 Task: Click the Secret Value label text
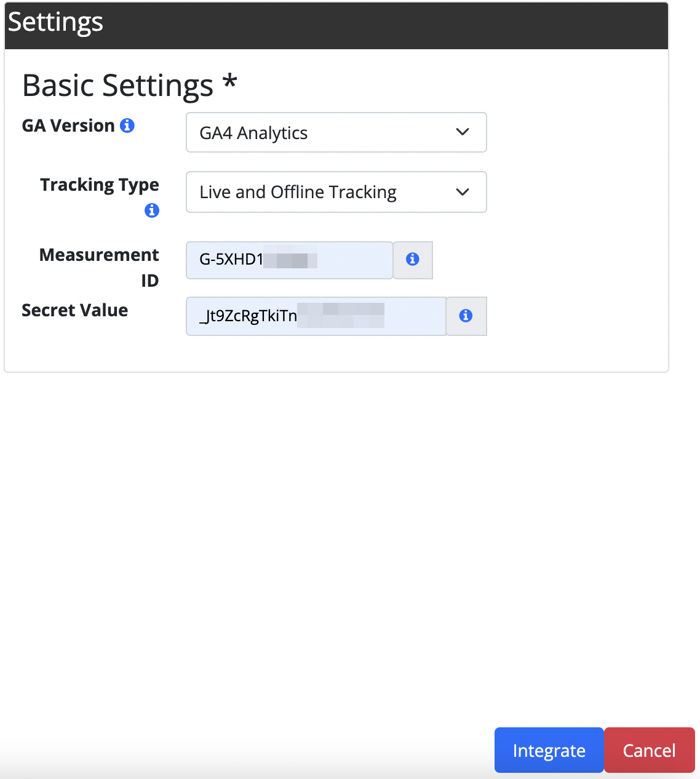[x=75, y=310]
